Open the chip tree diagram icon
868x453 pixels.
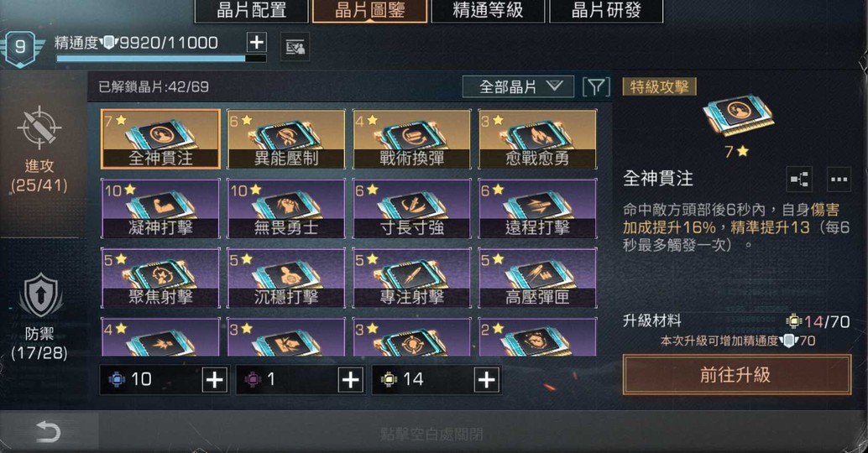pyautogui.click(x=799, y=180)
